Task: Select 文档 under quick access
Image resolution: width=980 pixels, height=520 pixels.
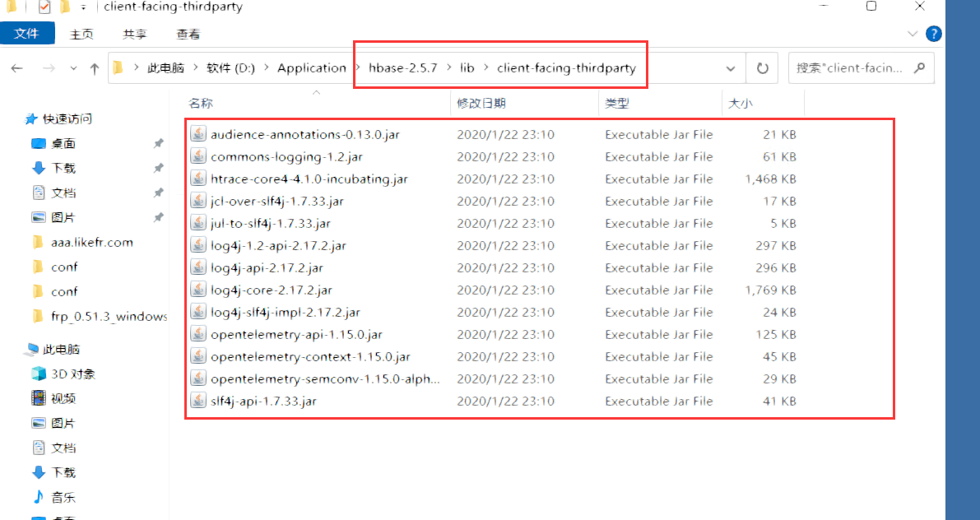Action: tap(63, 193)
